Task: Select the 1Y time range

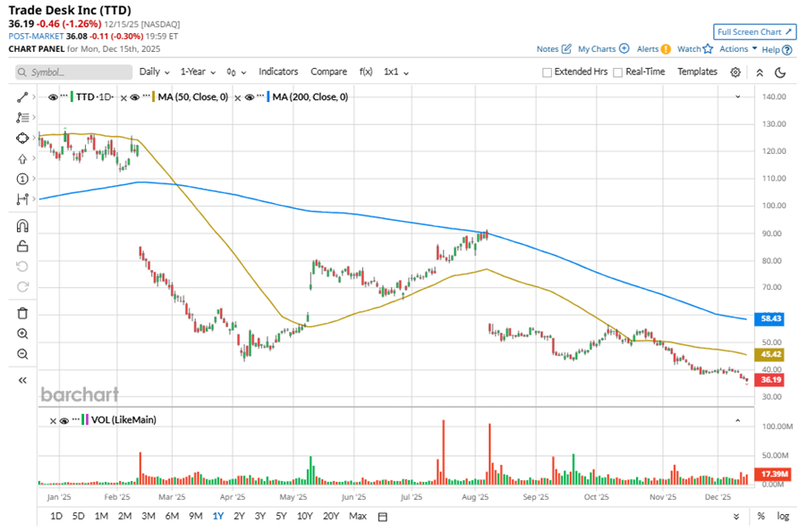Action: tap(218, 516)
